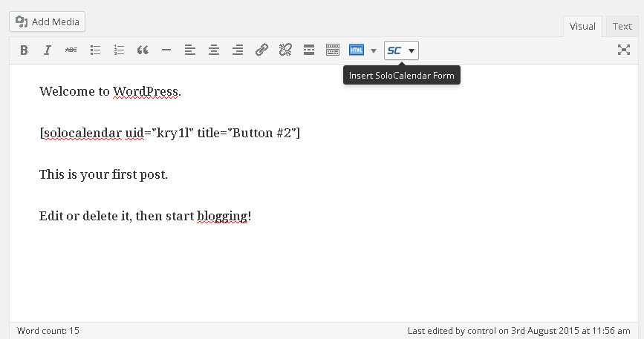644x339 pixels.
Task: Click the 'Last edited by control' status
Action: point(518,331)
